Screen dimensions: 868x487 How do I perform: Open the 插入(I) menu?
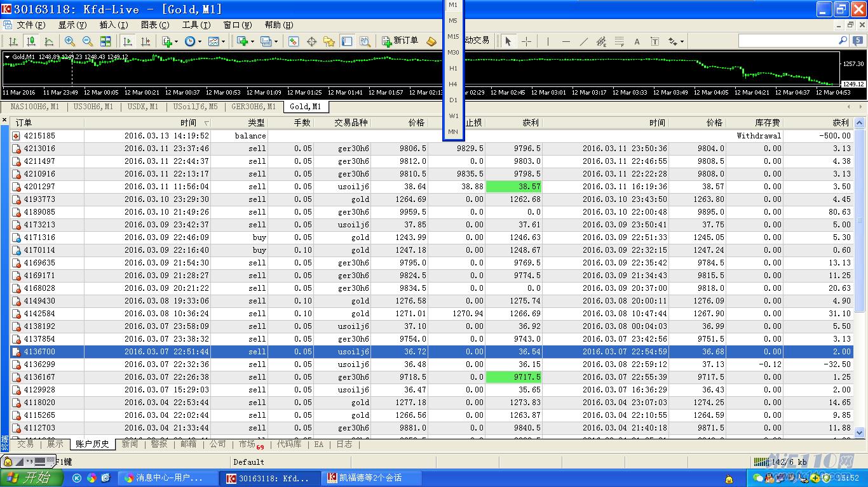coord(114,25)
